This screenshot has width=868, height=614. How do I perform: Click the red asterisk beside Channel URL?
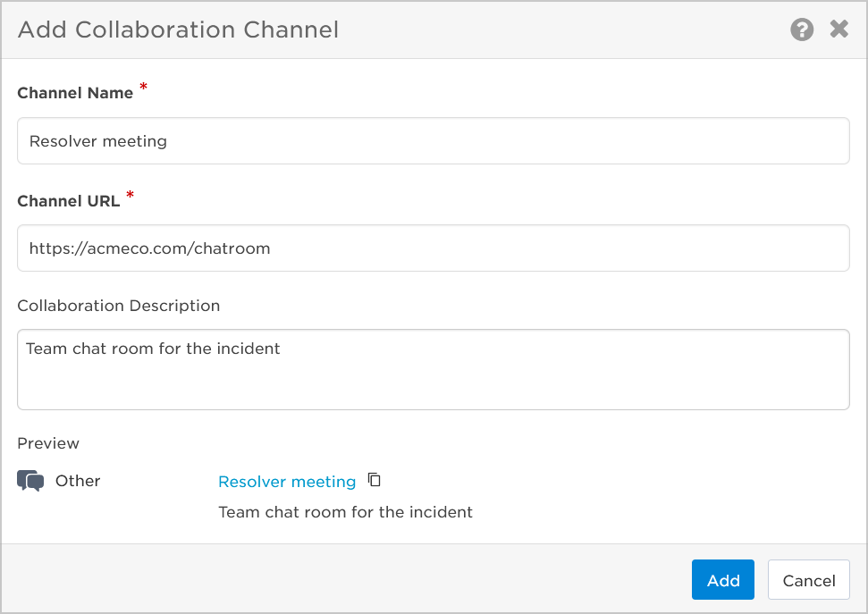coord(131,195)
